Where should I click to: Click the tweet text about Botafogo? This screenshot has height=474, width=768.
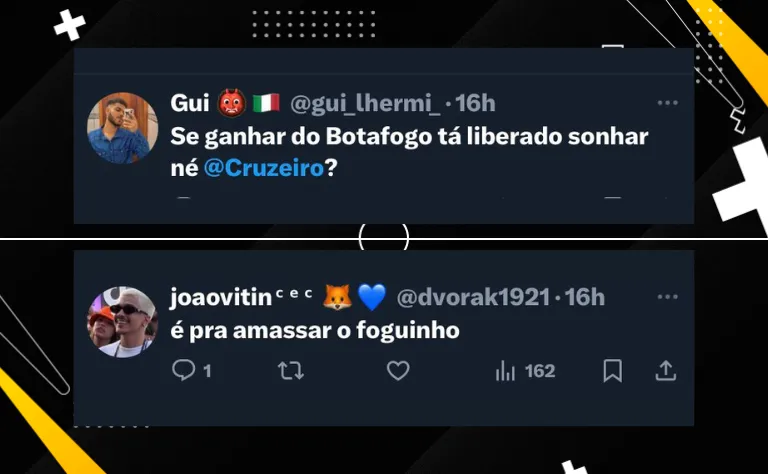(409, 152)
